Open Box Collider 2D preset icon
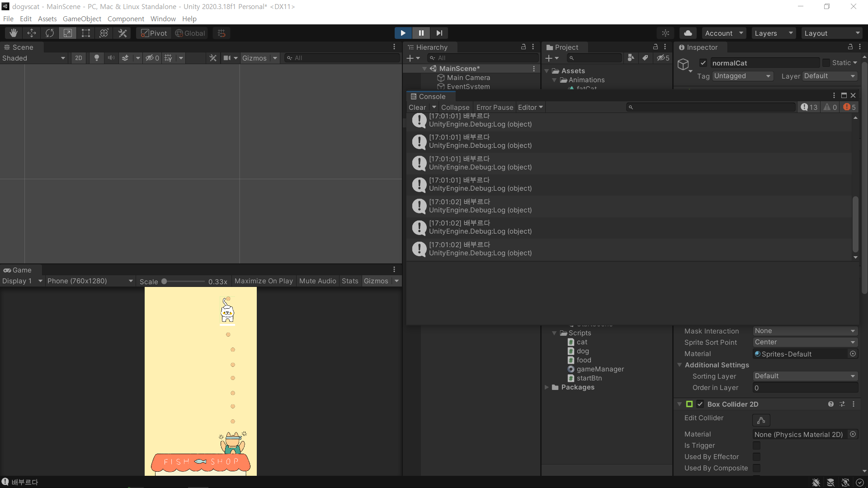This screenshot has height=488, width=868. pos(842,404)
